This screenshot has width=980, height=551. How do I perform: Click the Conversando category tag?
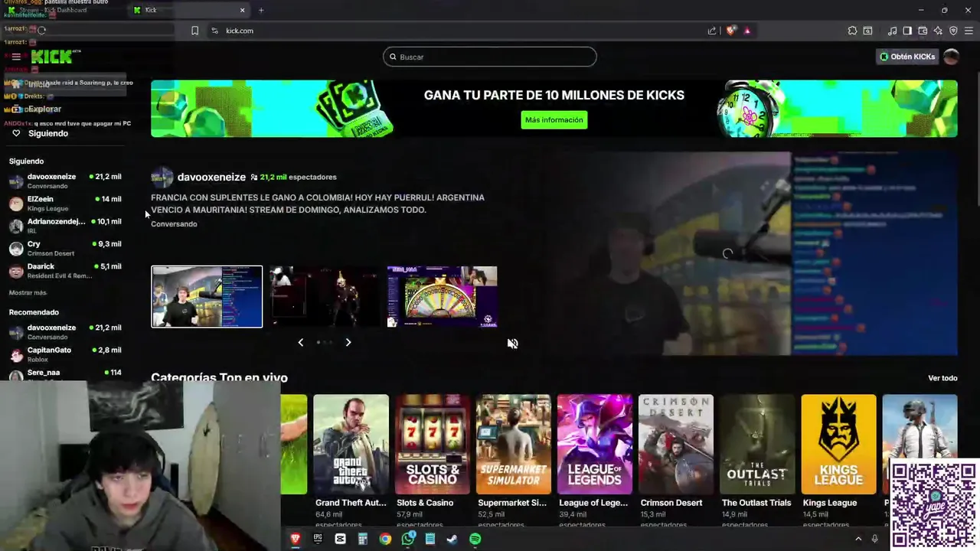(174, 224)
